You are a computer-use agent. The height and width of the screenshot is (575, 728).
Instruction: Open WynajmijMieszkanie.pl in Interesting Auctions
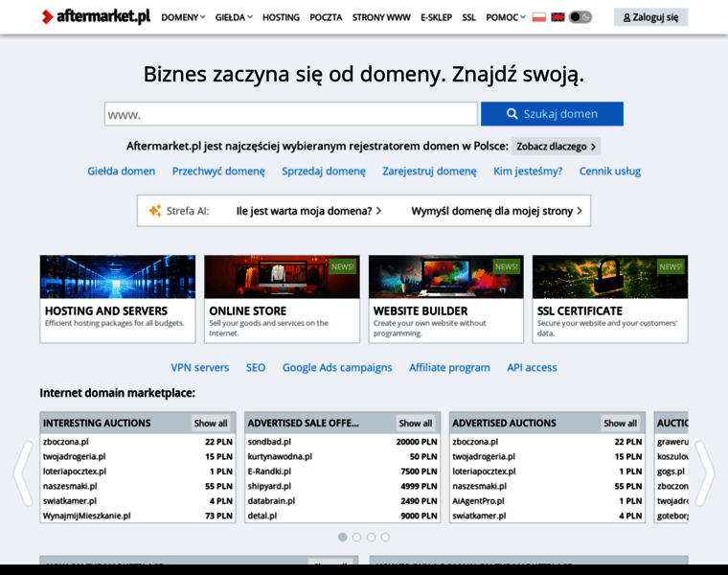click(x=87, y=516)
